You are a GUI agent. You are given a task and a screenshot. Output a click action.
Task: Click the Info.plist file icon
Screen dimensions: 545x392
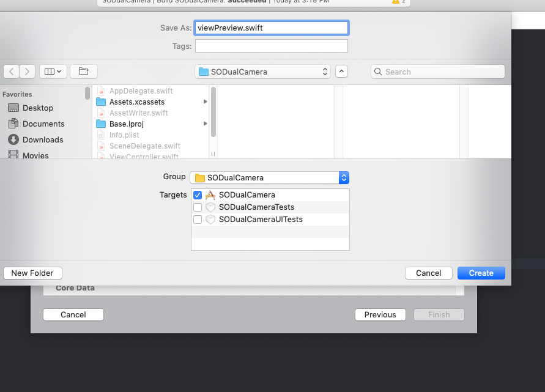(101, 135)
